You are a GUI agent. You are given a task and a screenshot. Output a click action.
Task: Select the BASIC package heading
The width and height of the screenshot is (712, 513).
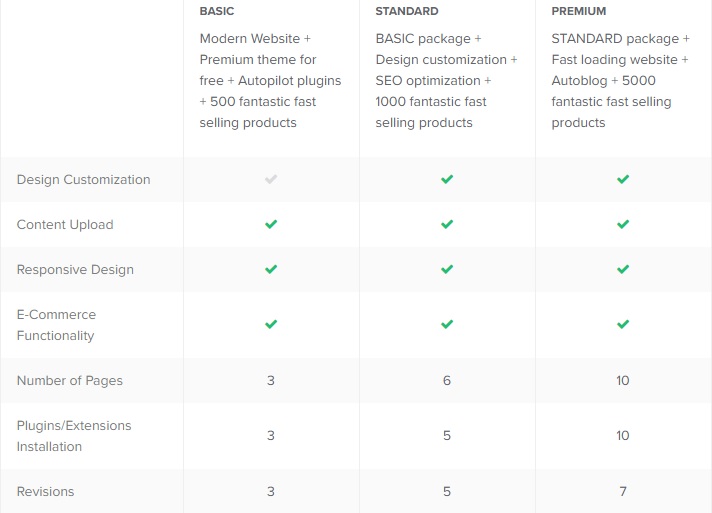coord(216,12)
